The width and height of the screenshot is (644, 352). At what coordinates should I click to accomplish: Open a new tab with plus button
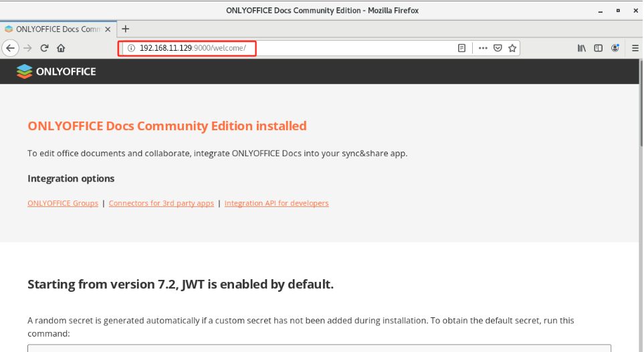(x=126, y=29)
